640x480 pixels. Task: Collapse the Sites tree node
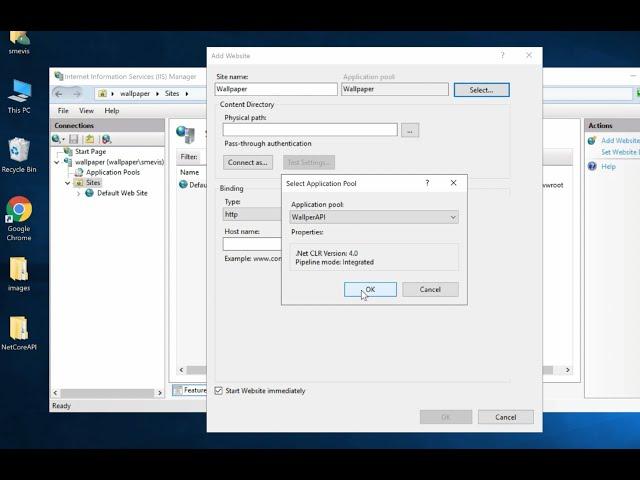click(67, 183)
